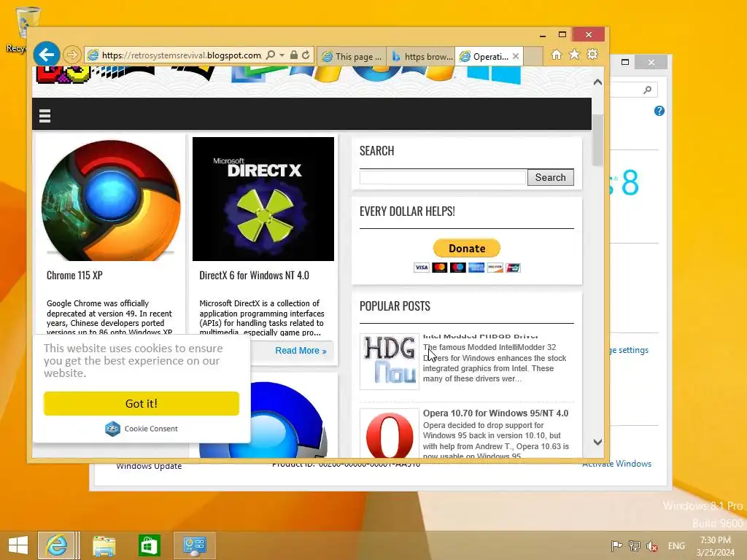The height and width of the screenshot is (560, 747).
Task: Open the clock showing 7:30 PM
Action: click(x=716, y=545)
